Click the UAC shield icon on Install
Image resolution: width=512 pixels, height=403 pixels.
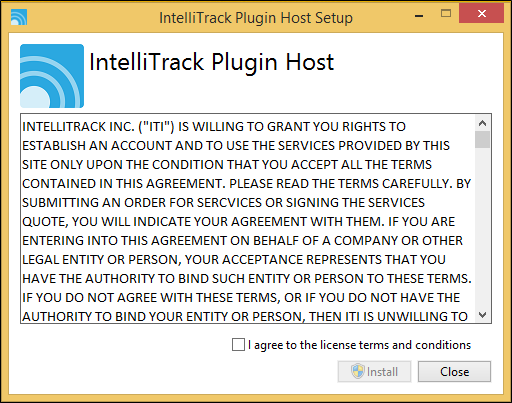coord(358,371)
